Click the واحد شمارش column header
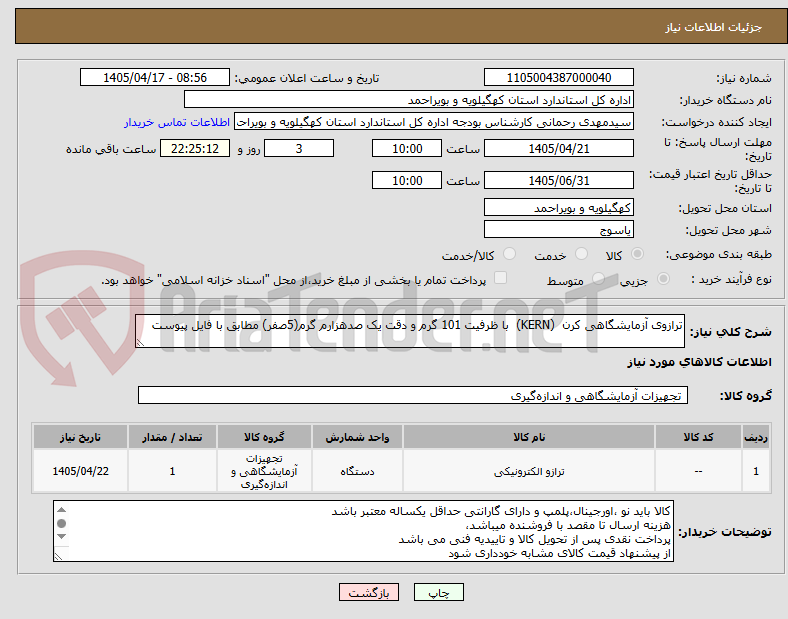This screenshot has height=619, width=788. pyautogui.click(x=357, y=437)
